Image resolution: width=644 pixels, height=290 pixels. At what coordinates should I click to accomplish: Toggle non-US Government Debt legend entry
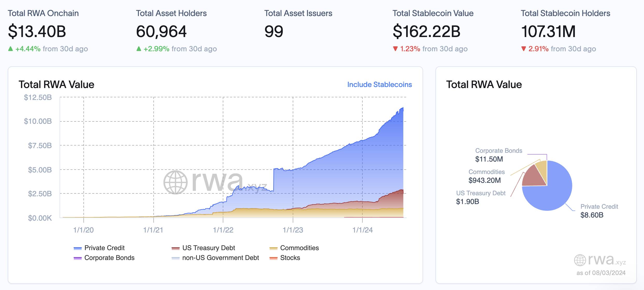[x=220, y=258]
